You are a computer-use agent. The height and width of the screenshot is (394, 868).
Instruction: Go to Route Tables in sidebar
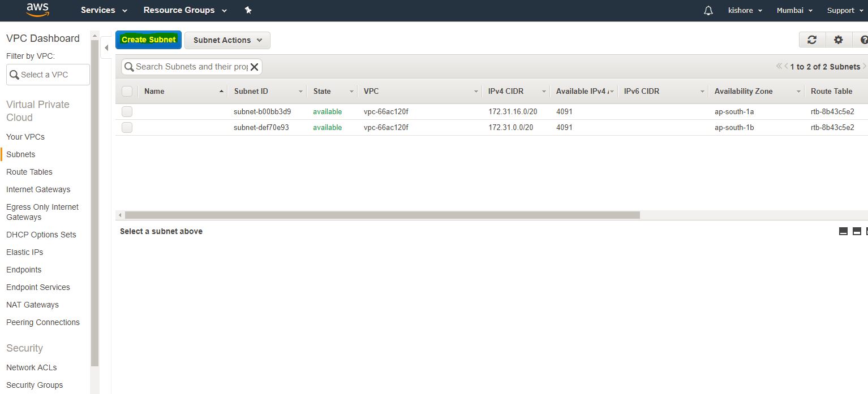[29, 172]
